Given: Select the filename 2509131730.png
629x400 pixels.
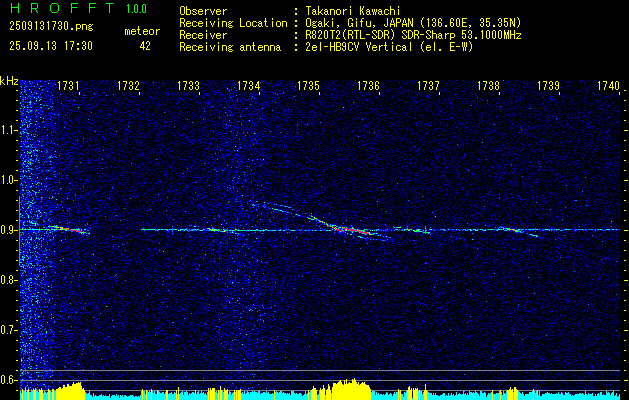Looking at the screenshot, I should pyautogui.click(x=51, y=27).
